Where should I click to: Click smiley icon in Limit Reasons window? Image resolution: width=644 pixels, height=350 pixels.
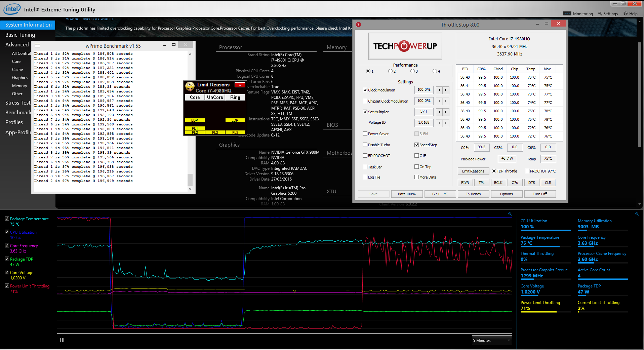(190, 86)
